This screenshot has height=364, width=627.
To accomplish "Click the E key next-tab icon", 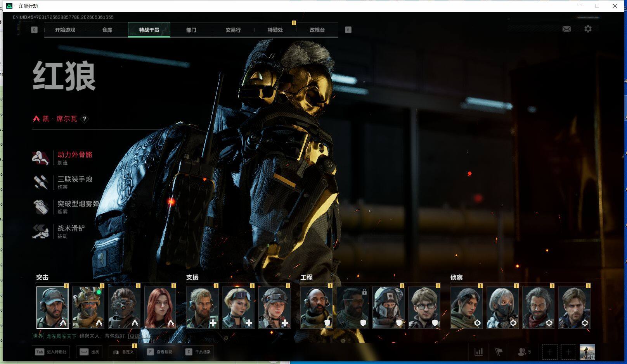I will click(x=348, y=30).
